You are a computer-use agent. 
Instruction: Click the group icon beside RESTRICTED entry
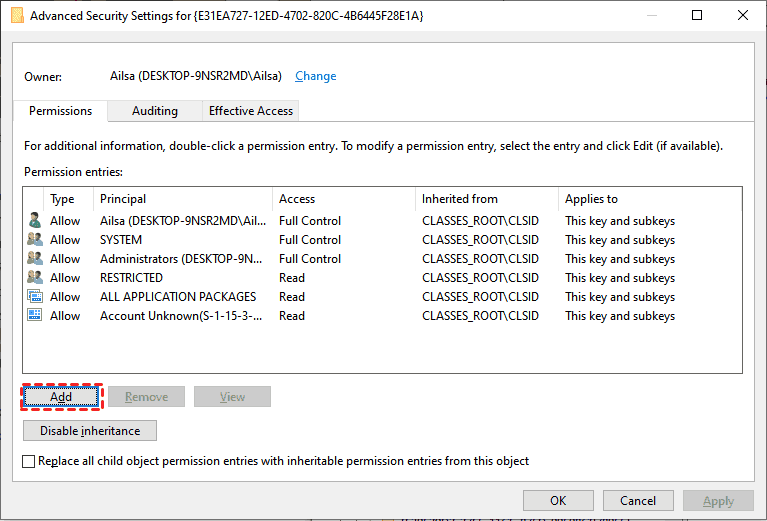pos(35,278)
